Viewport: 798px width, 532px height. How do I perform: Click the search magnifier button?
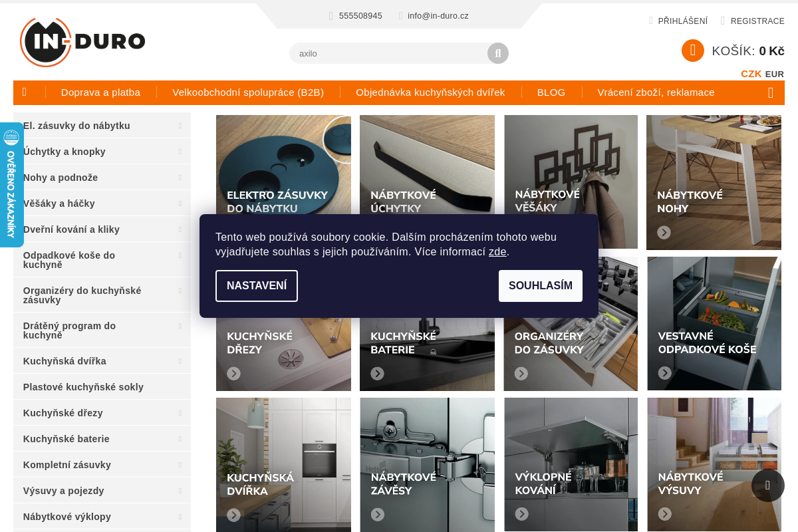[498, 53]
